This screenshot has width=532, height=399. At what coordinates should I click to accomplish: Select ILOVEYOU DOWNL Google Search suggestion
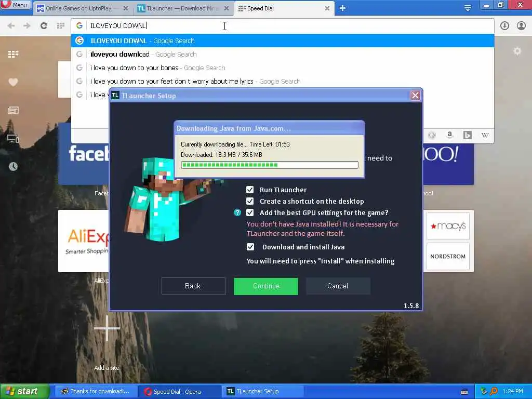tap(282, 41)
